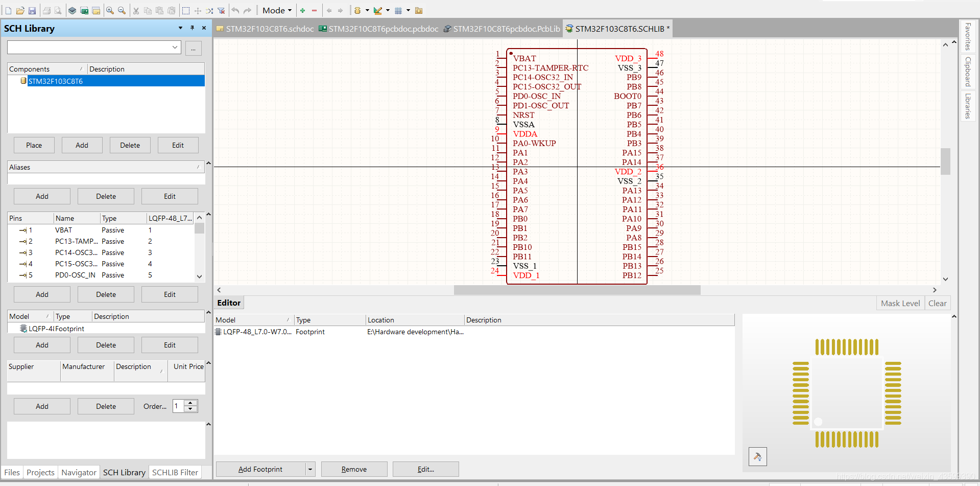Toggle the SCH Library panel pin

(x=192, y=28)
